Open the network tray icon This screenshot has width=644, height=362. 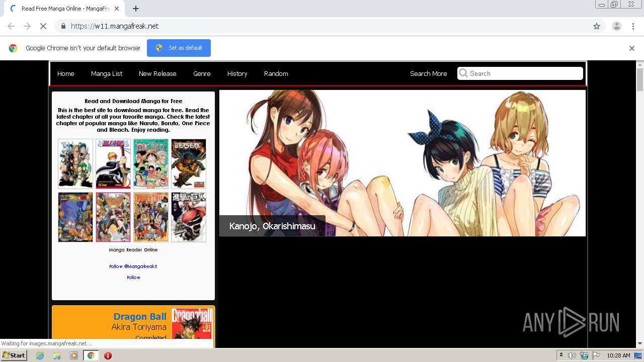(584, 355)
